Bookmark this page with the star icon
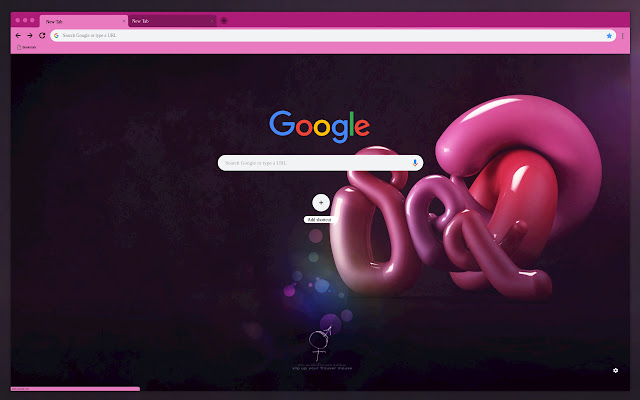 click(x=609, y=36)
